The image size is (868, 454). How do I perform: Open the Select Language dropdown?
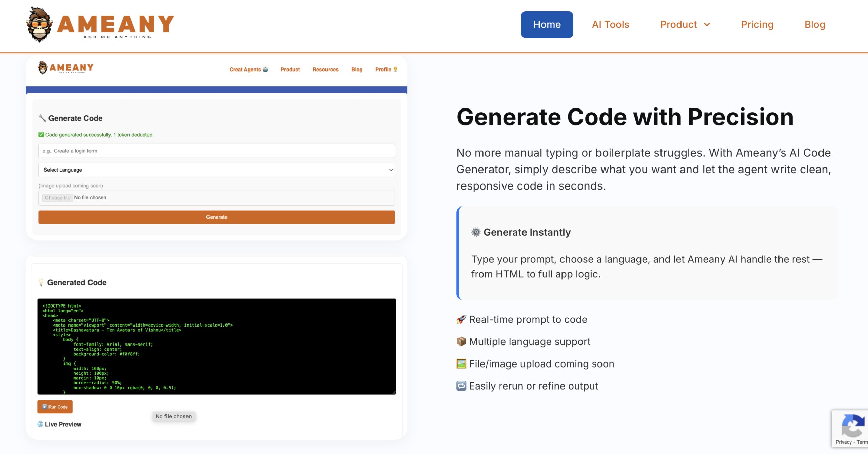point(216,170)
